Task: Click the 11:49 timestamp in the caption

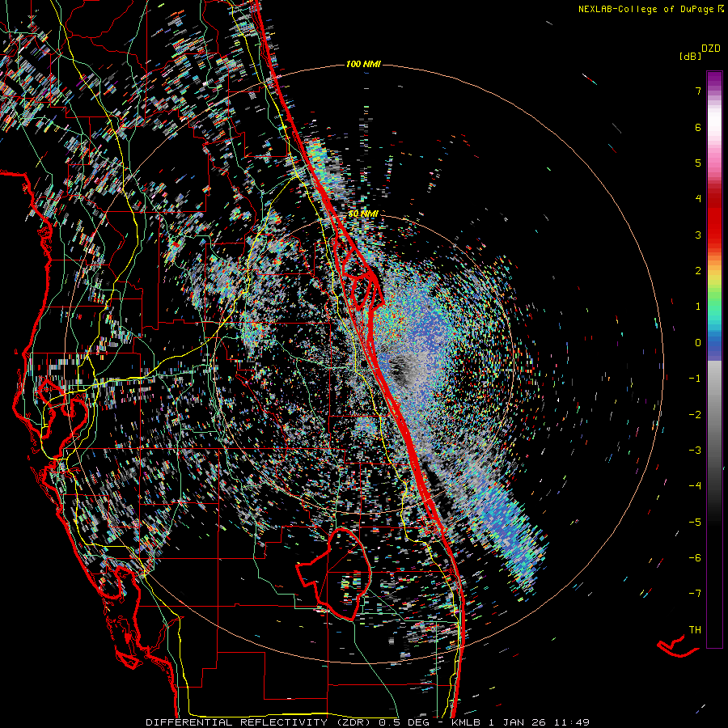Action: pos(573,722)
